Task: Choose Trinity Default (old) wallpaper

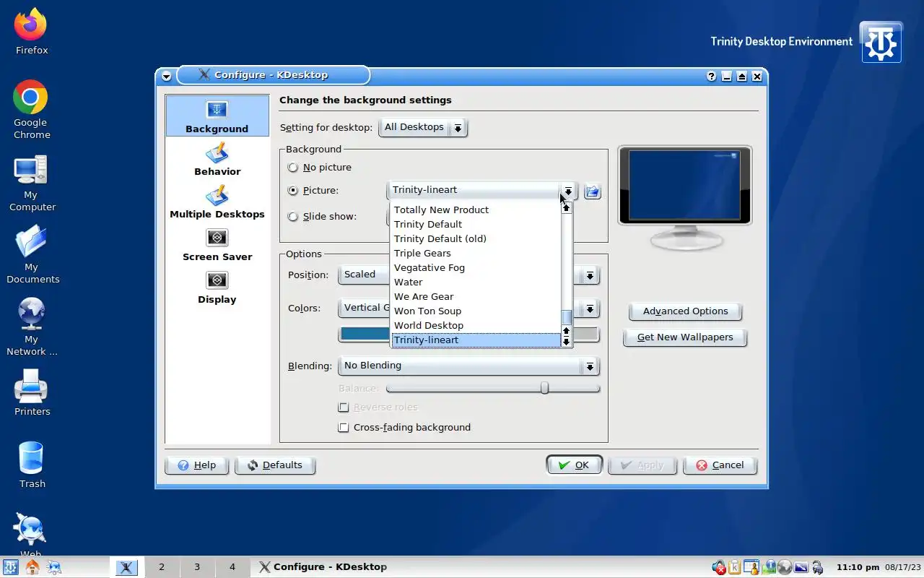Action: click(x=476, y=239)
